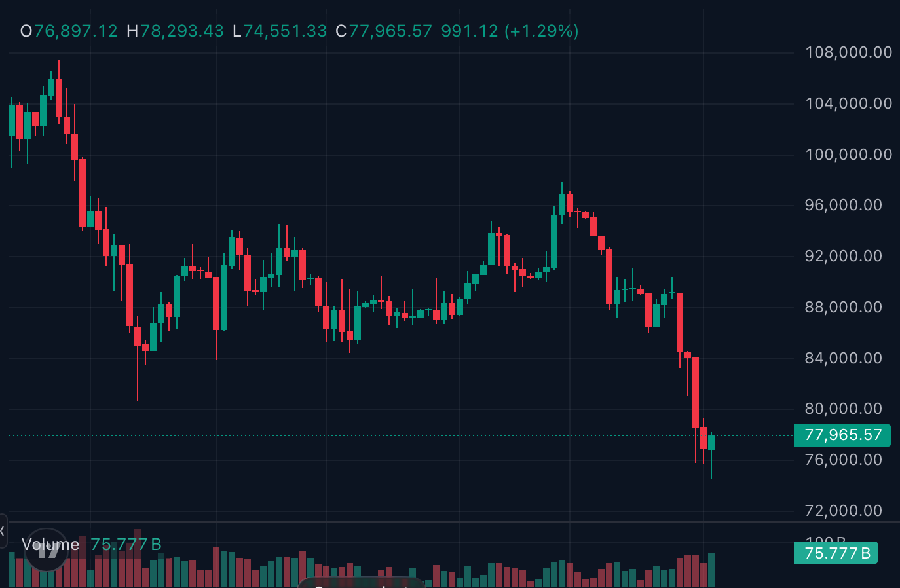This screenshot has width=900, height=588.
Task: Select the rightmost green volume bar
Action: (711, 570)
